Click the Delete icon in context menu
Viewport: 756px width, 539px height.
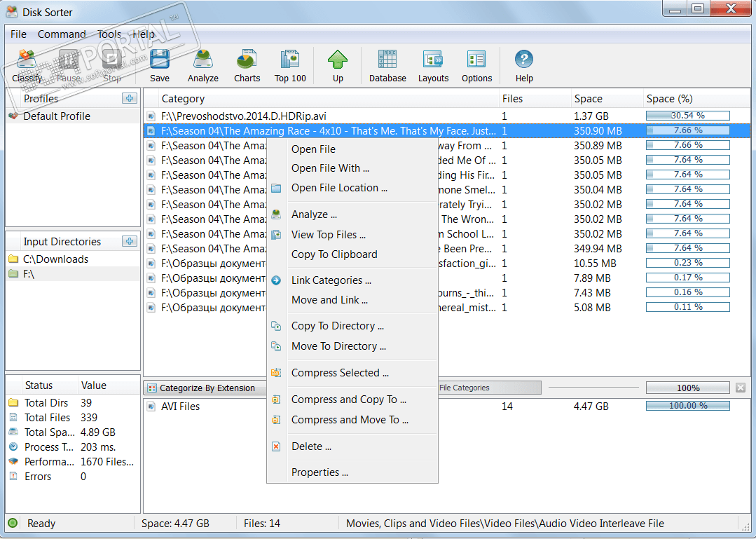276,446
